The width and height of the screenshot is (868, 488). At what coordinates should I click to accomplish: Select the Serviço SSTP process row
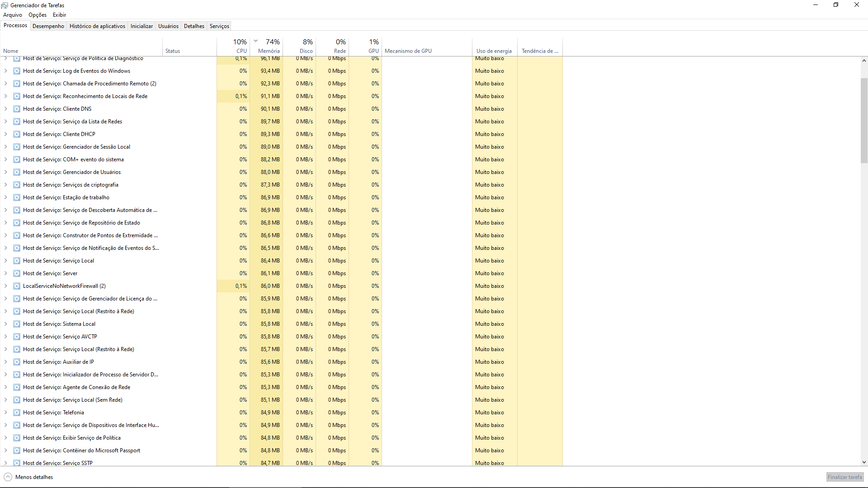(x=281, y=462)
